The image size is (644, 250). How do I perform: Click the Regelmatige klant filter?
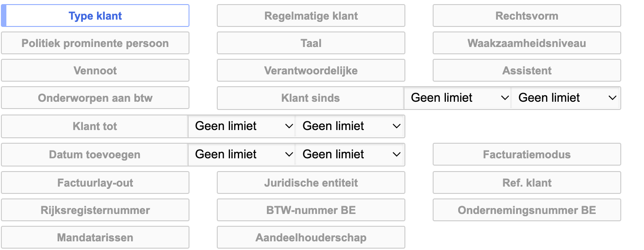click(311, 16)
